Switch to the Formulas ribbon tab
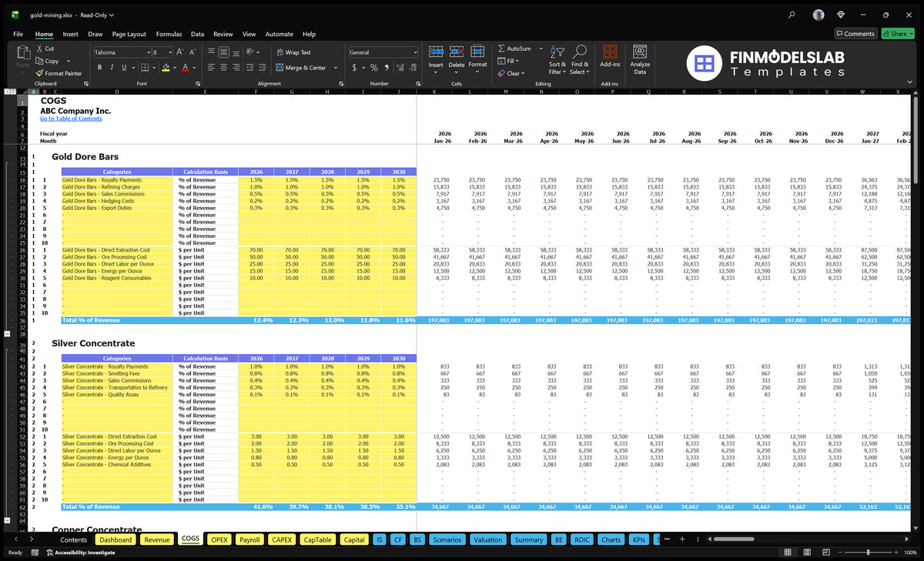The image size is (924, 561). [169, 34]
